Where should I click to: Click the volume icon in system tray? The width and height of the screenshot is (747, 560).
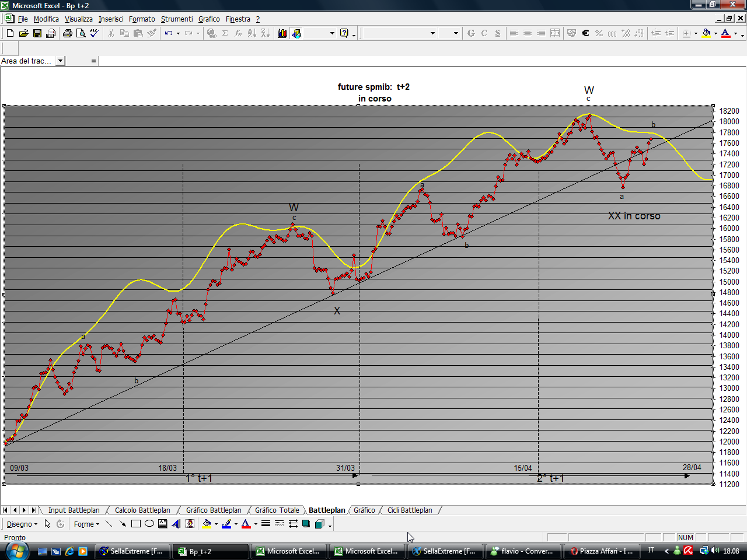click(x=715, y=551)
